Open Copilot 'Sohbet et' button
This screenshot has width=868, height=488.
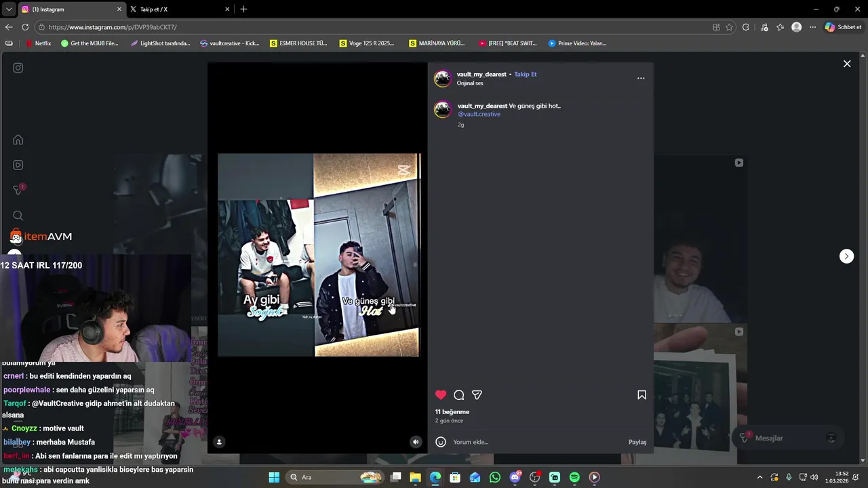coord(843,27)
